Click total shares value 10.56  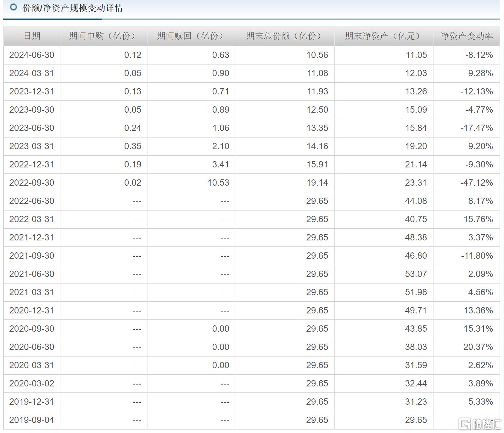[317, 55]
